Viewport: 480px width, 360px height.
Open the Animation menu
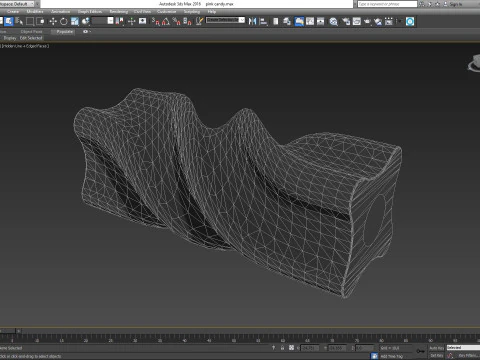(x=60, y=12)
